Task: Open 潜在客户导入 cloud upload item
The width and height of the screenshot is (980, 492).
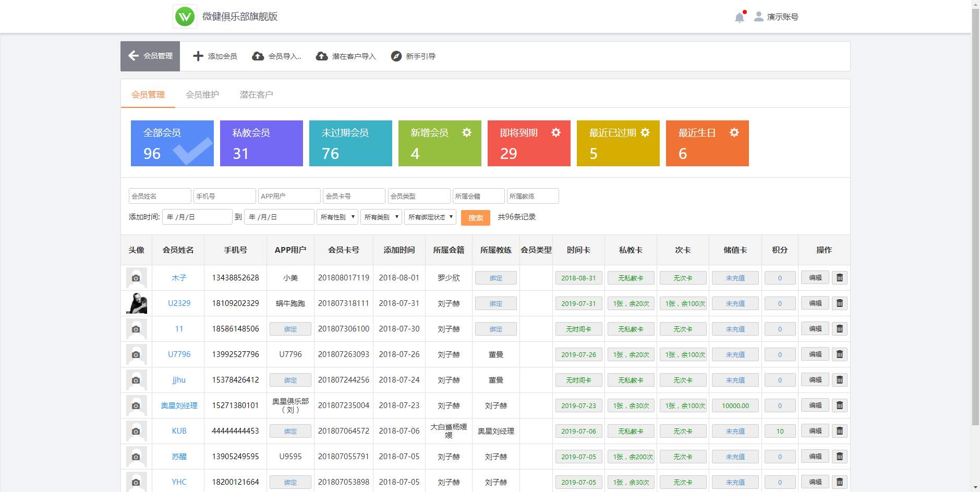Action: (346, 56)
